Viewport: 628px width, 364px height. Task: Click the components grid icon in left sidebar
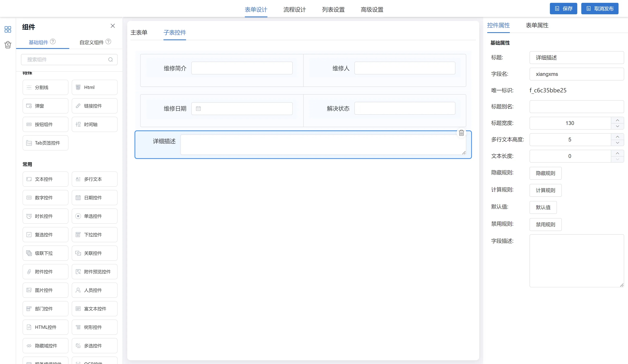8,29
